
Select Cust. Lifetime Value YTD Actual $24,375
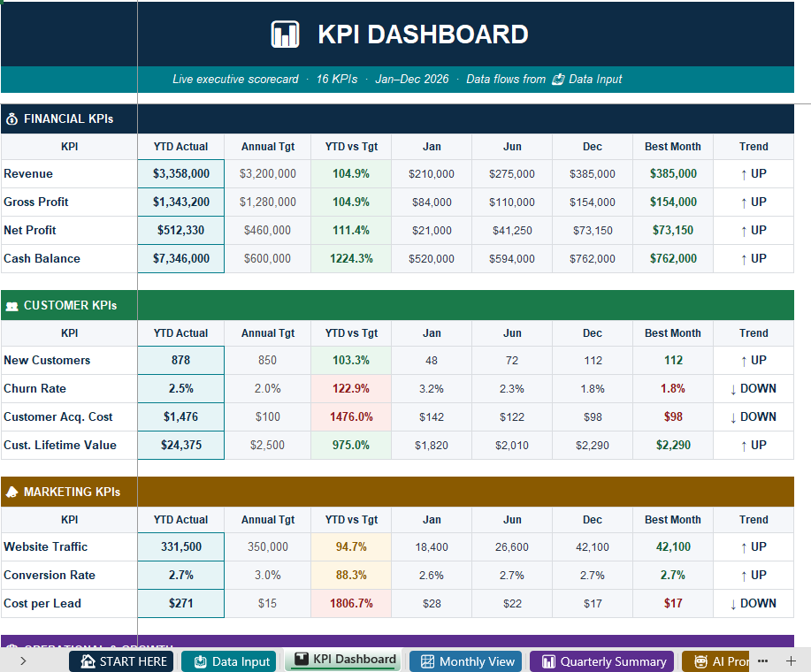(181, 445)
